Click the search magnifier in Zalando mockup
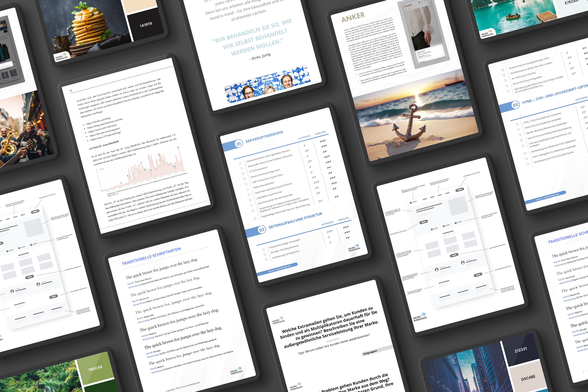 point(430,3)
